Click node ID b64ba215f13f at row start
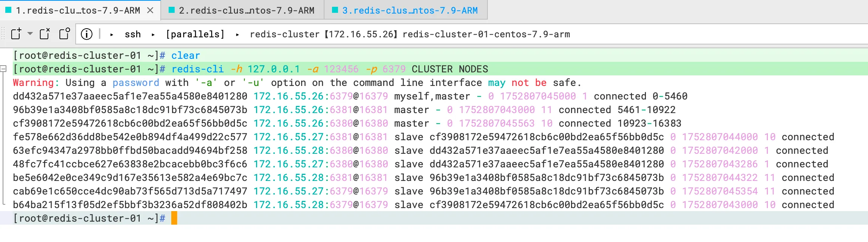Screen dimensions: 868x242 point(130,205)
